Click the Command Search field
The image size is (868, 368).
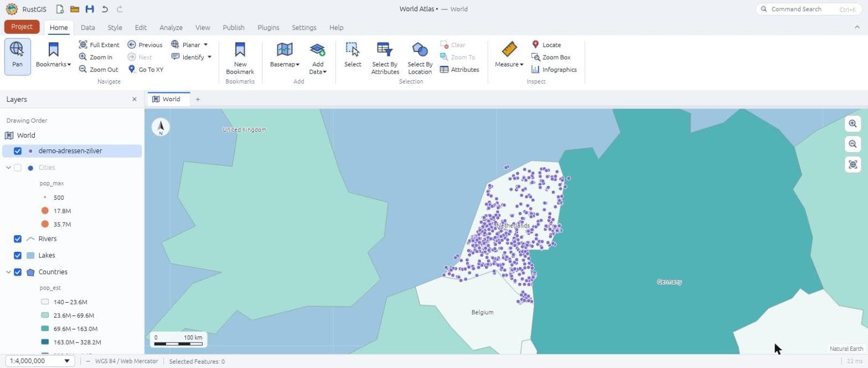[809, 9]
